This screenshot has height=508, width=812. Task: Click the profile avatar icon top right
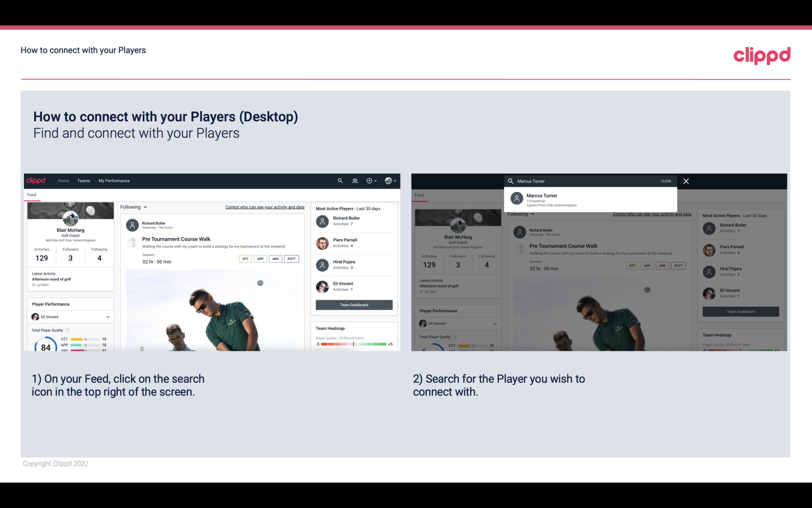[x=388, y=181]
